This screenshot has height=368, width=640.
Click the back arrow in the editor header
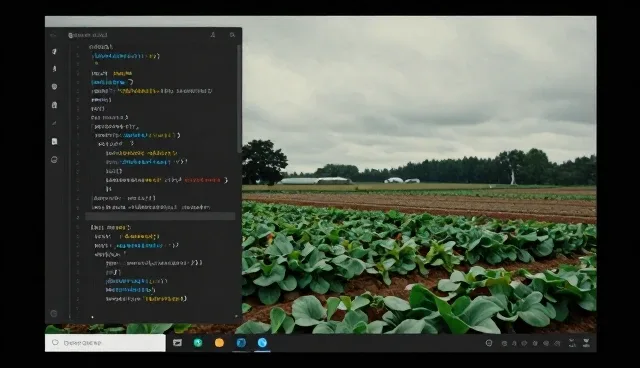click(53, 35)
